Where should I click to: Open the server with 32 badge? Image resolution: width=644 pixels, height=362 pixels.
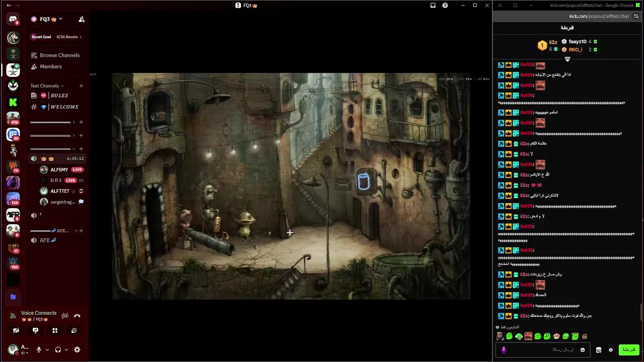coord(13,134)
